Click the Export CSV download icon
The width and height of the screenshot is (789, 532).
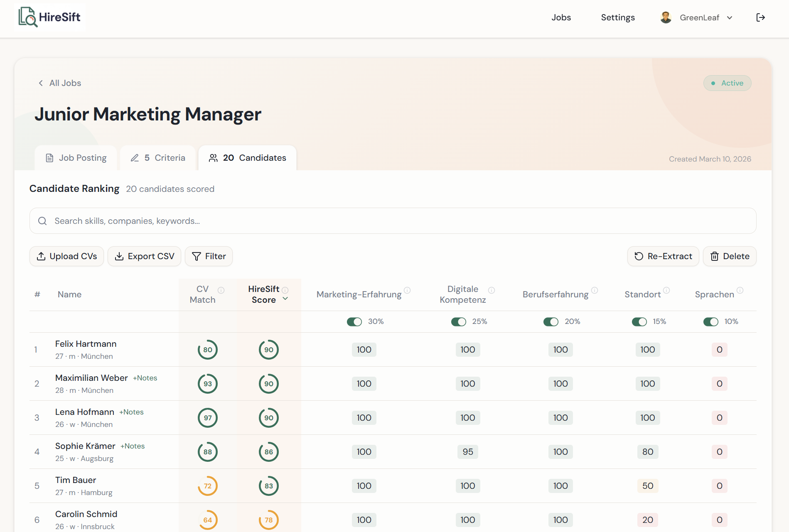[x=120, y=256]
